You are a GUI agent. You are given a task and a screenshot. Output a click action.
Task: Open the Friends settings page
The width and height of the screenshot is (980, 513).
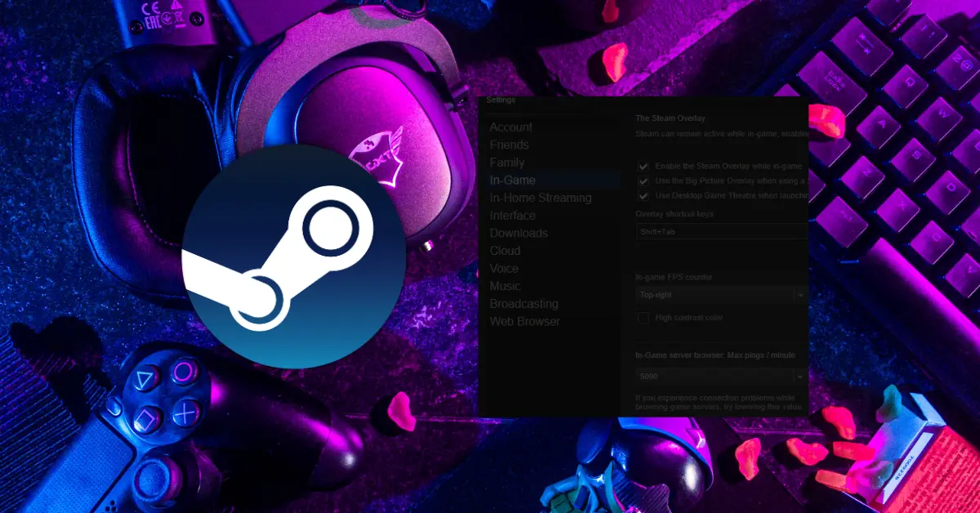508,145
